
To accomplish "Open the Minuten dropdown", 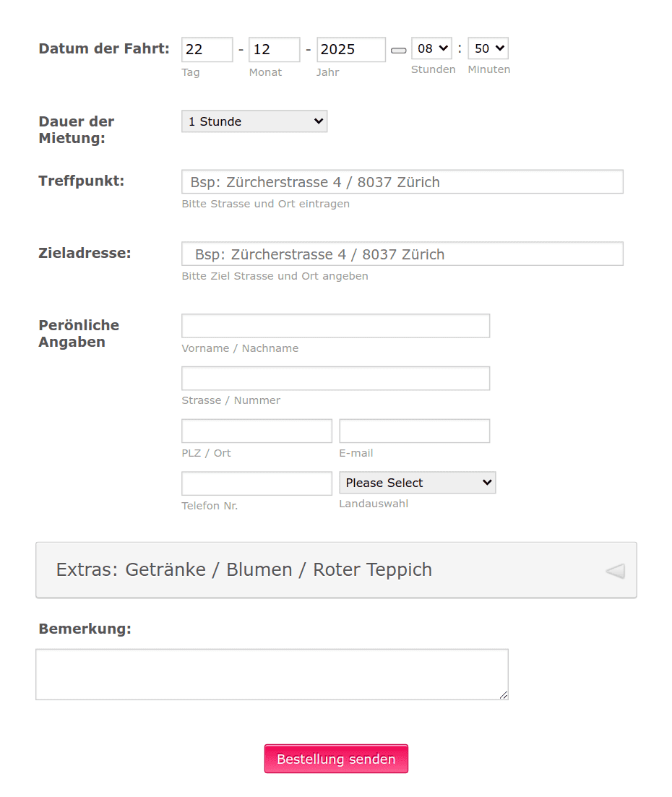I will tap(488, 48).
